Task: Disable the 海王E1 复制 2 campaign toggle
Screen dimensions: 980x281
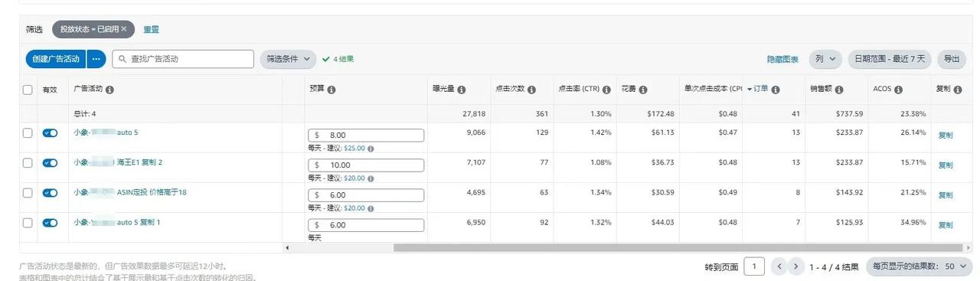Action: 51,162
